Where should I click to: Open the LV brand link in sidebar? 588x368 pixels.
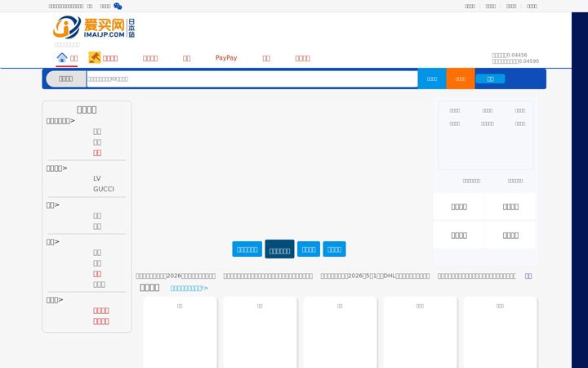point(96,178)
